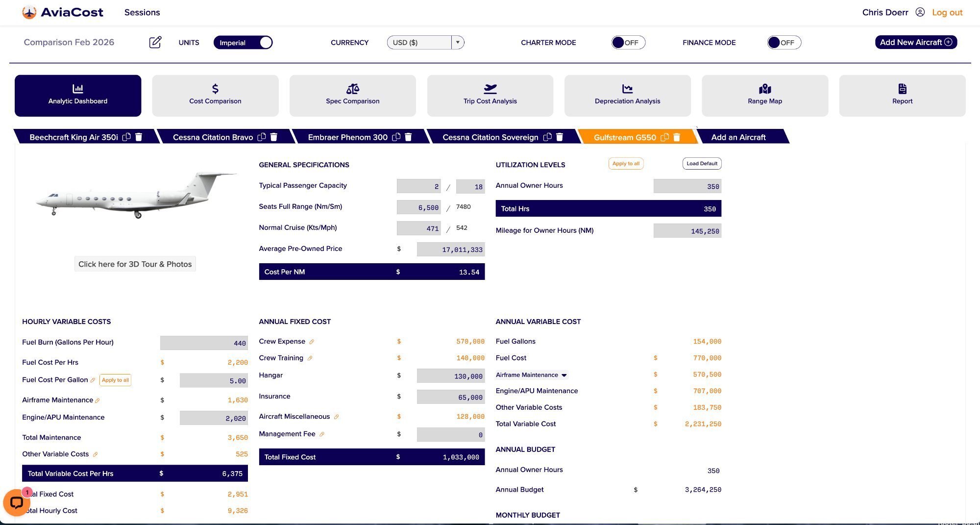
Task: Click the Annual Owner Hours input field
Action: coord(687,186)
